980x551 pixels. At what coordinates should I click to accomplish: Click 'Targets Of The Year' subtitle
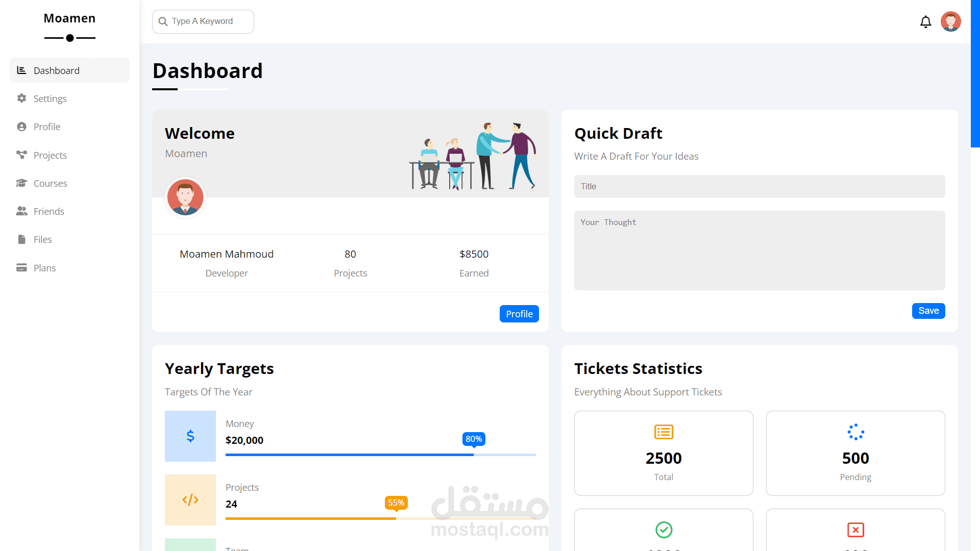point(208,392)
